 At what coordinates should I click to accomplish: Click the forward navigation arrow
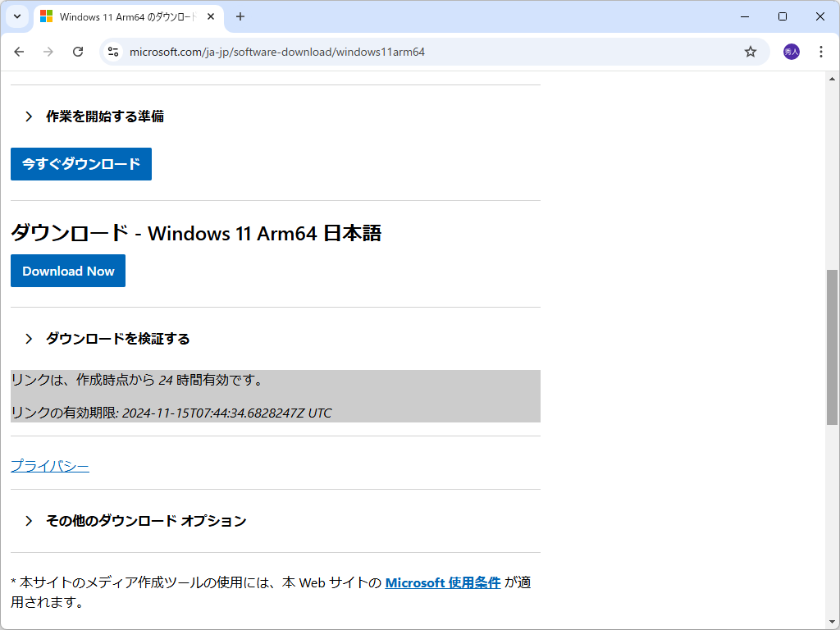(48, 51)
